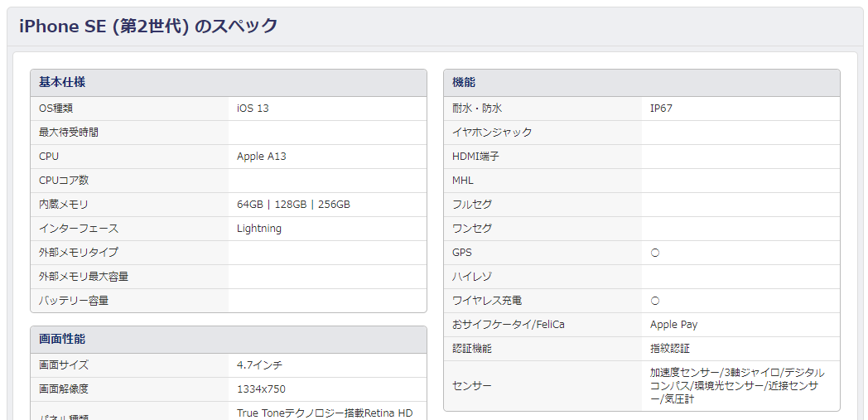This screenshot has height=420, width=868.
Task: Click the ワイヤレス充電 label
Action: pyautogui.click(x=487, y=301)
